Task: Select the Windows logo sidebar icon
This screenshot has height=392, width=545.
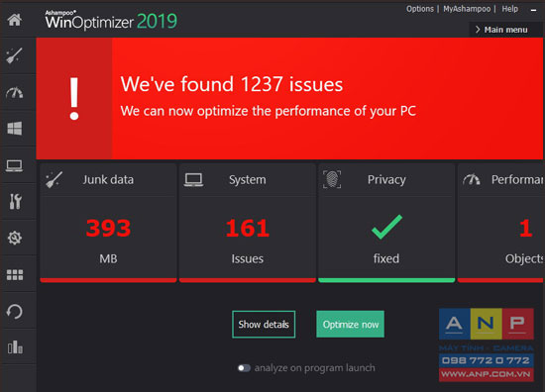Action: click(x=15, y=129)
